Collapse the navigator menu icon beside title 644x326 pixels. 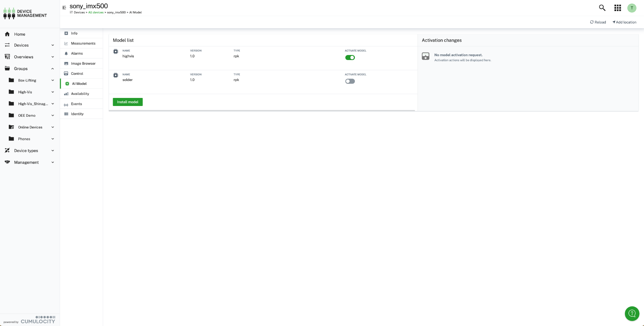pos(64,7)
